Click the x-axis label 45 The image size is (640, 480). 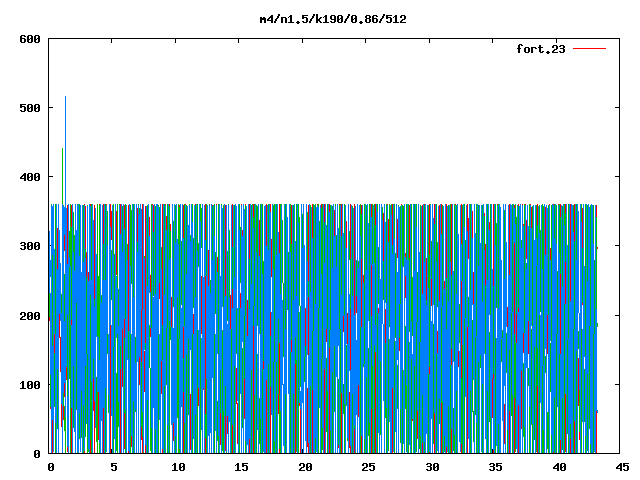pos(622,467)
